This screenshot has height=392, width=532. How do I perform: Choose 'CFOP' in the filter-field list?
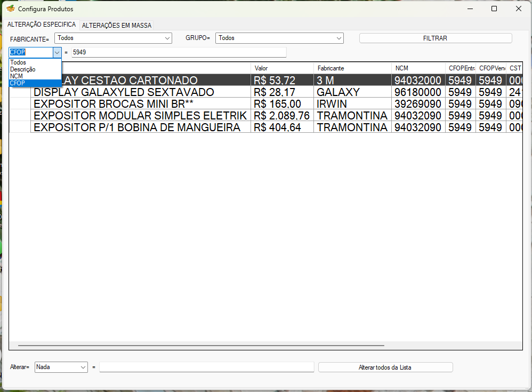(35, 83)
